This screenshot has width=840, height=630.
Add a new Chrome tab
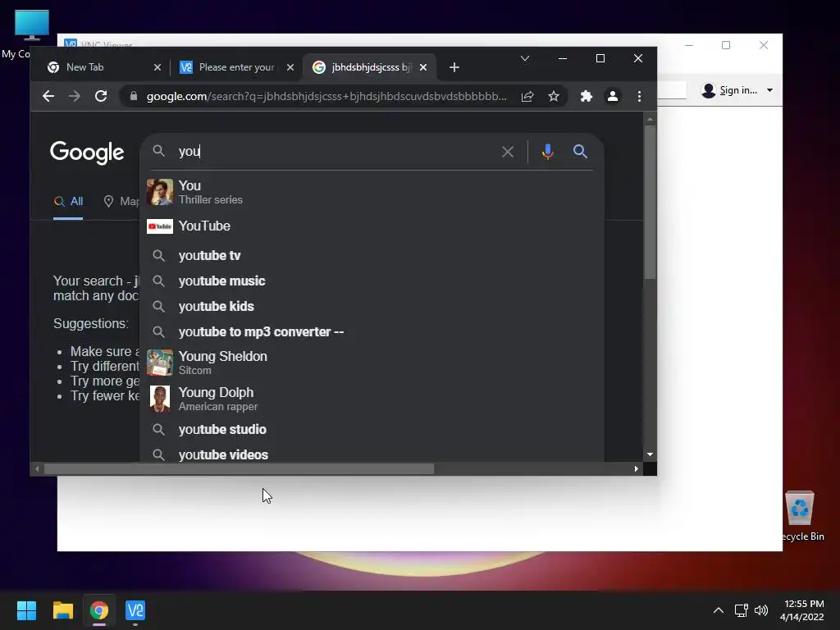(454, 67)
